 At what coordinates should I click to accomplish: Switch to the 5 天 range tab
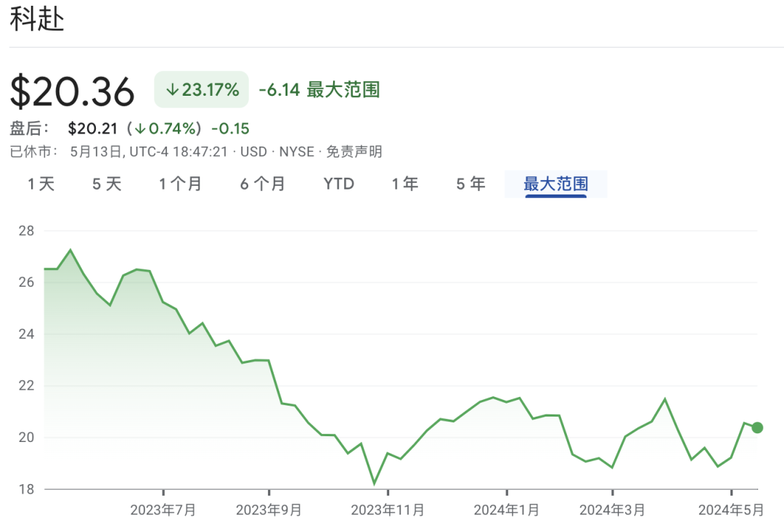point(107,184)
